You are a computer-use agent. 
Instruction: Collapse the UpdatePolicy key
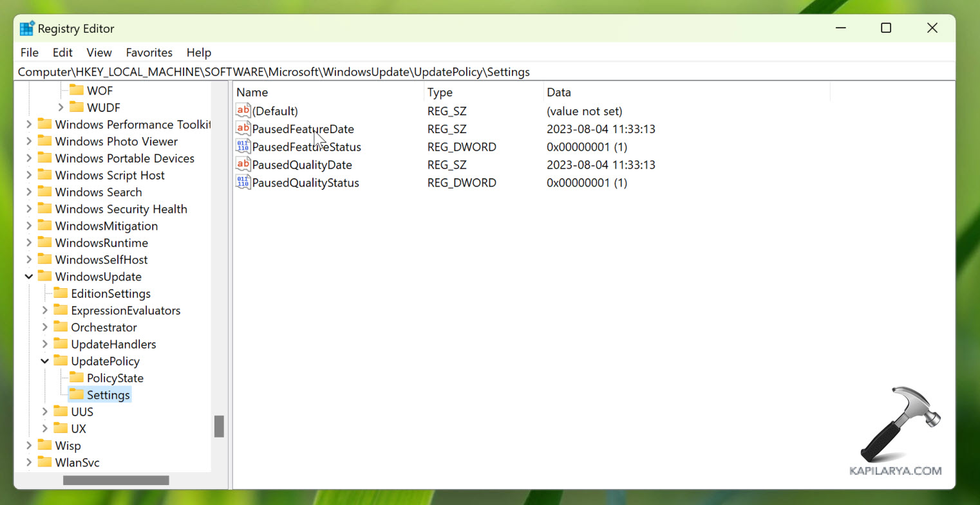click(45, 361)
